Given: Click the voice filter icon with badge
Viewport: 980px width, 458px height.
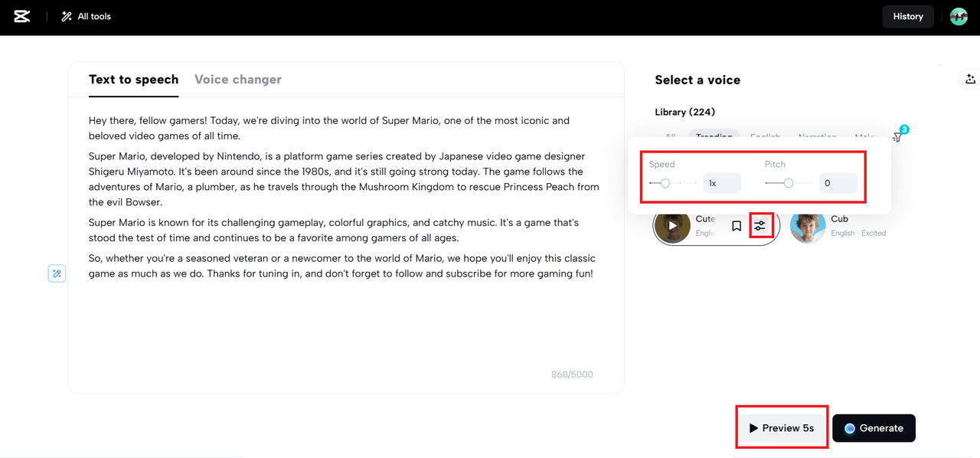Looking at the screenshot, I should pos(899,135).
